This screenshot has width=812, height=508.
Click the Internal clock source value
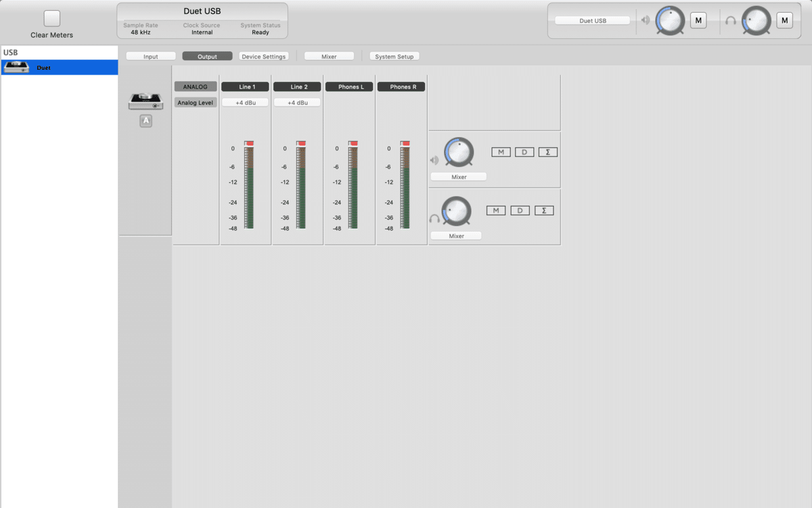point(202,32)
